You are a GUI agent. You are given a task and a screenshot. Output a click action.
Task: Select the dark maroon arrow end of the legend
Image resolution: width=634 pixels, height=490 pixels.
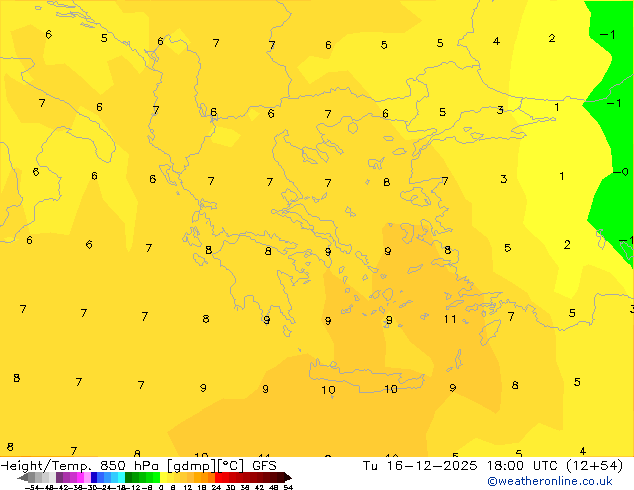[288, 477]
